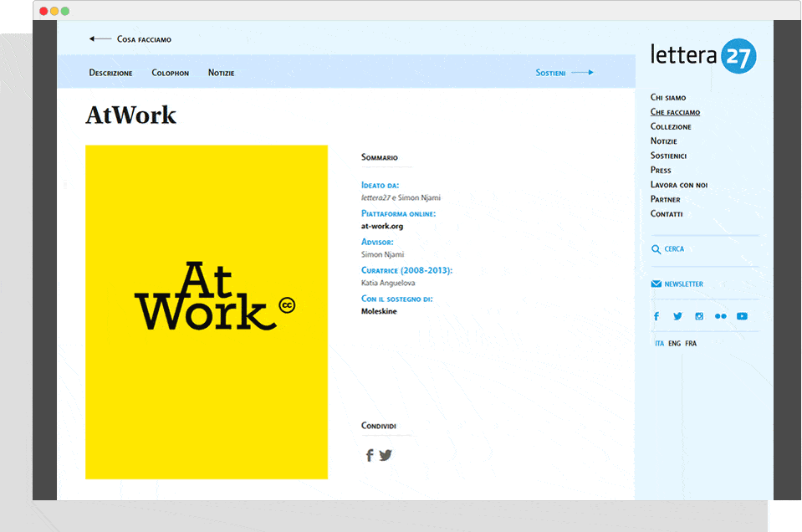Click the 'Advisor:' label
This screenshot has width=802, height=532.
click(x=377, y=242)
